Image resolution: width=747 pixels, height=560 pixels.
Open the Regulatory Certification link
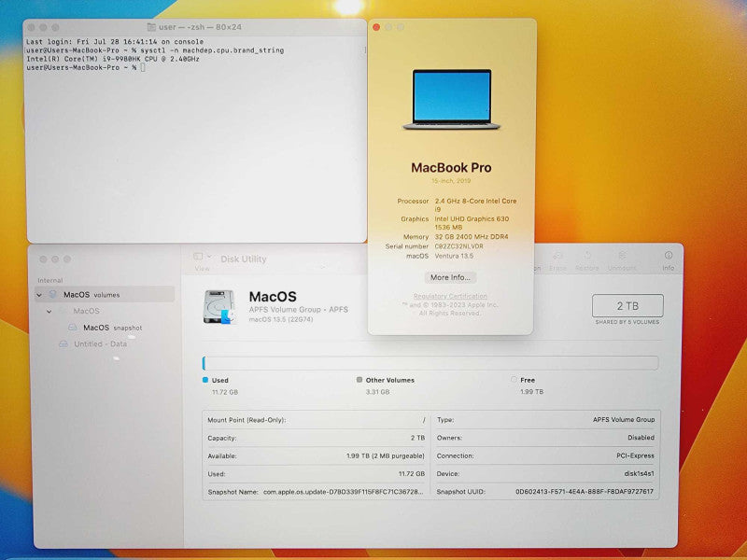point(450,296)
